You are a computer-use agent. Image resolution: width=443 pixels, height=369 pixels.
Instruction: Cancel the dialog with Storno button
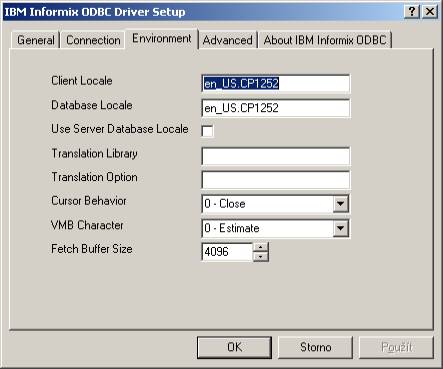pyautogui.click(x=315, y=347)
